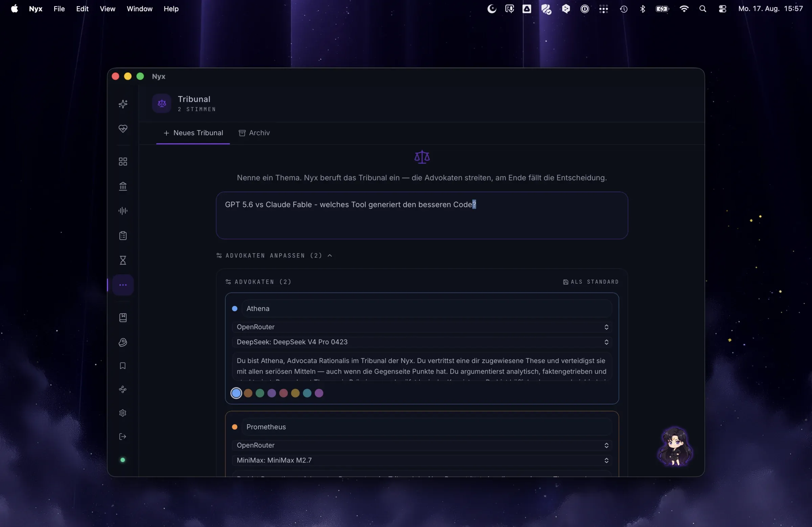Pick the last magenta swatch for Athena
Screen dimensions: 812x527
[319, 393]
